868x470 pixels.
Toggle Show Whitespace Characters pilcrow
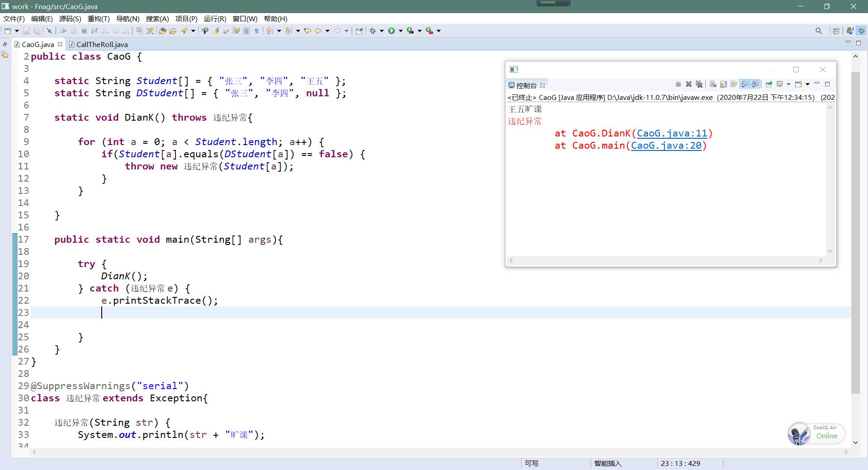pos(257,31)
